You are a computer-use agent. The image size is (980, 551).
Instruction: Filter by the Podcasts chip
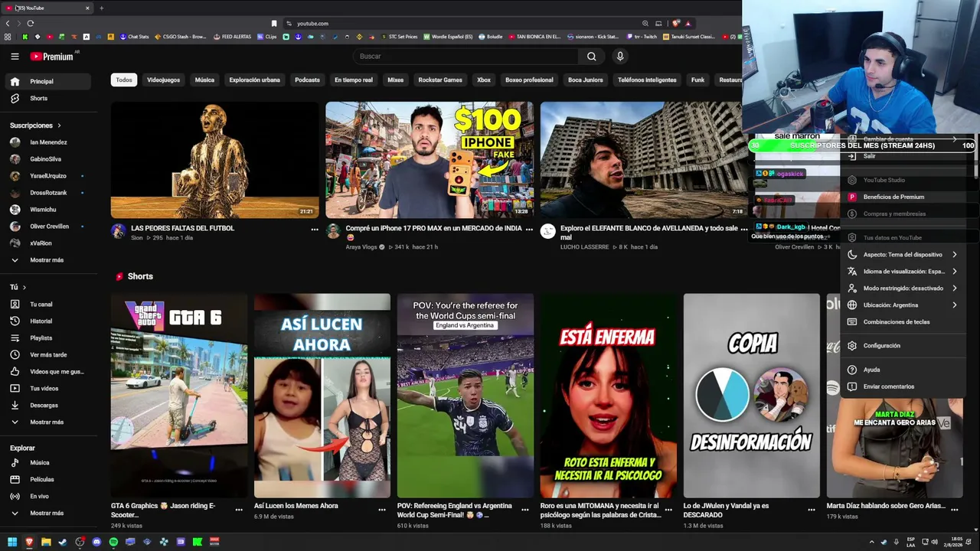[x=307, y=80]
